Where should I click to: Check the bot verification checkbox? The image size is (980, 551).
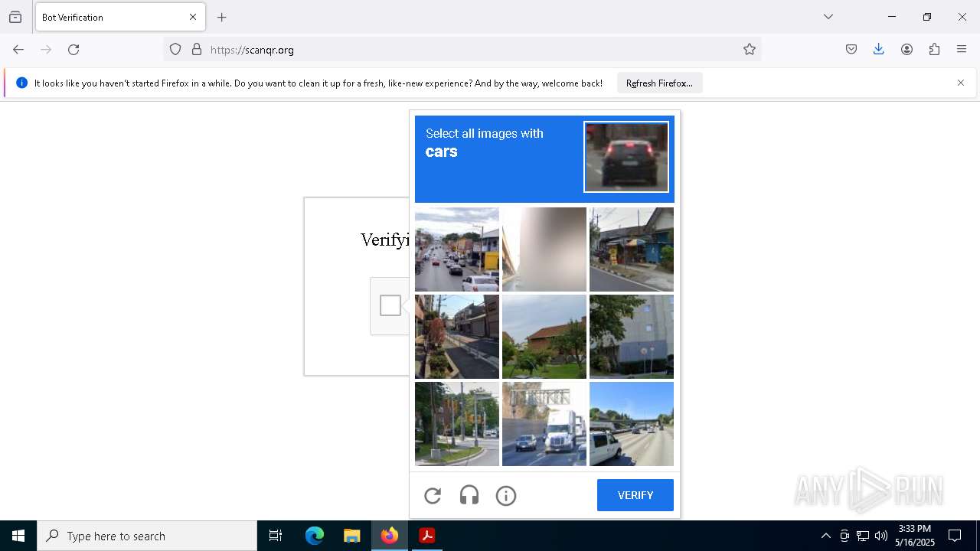[390, 305]
